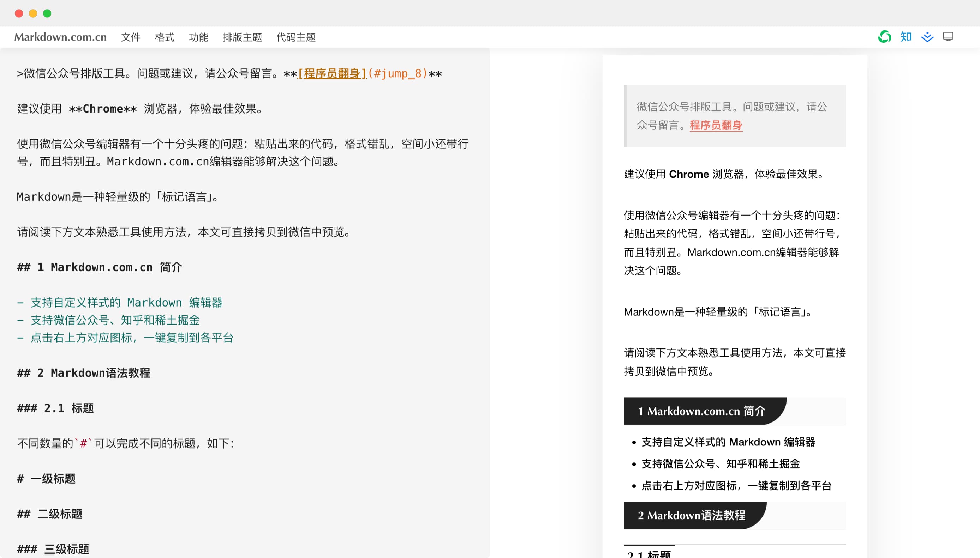The width and height of the screenshot is (980, 558).
Task: Click preview bullet '支持微信公众号、知乎和稀土掘金'
Action: pyautogui.click(x=721, y=464)
